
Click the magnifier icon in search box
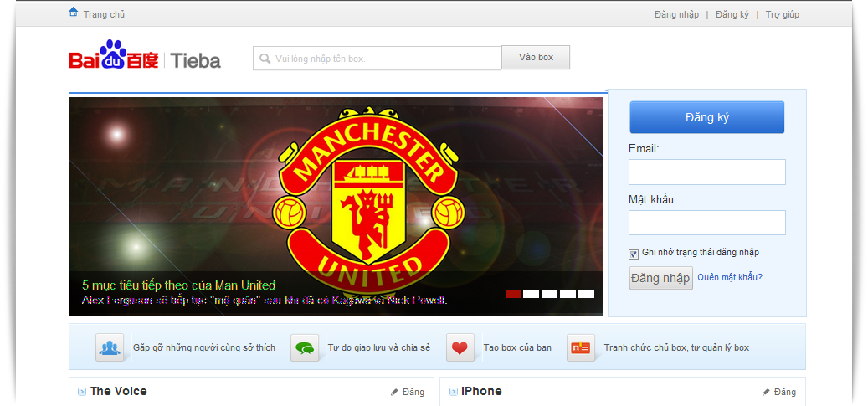pyautogui.click(x=265, y=58)
